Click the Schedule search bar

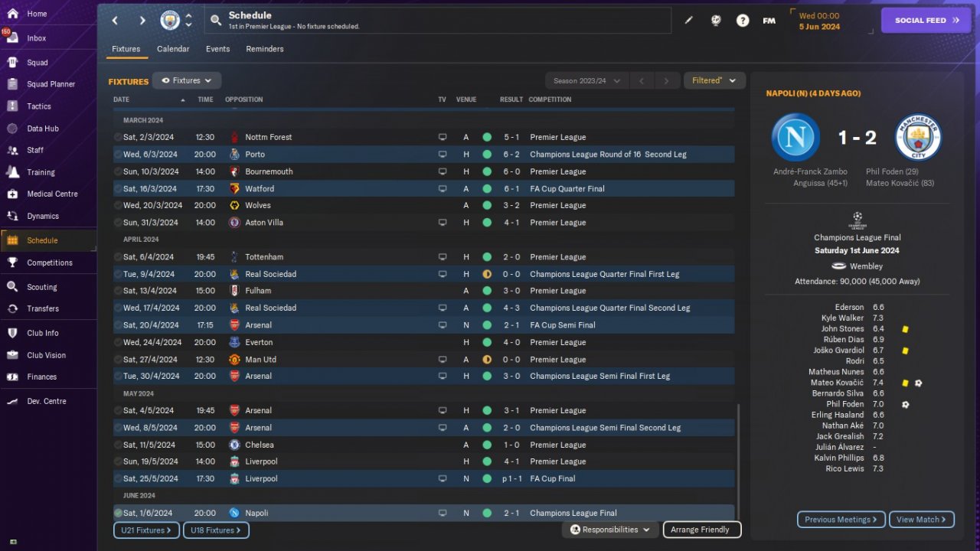(437, 21)
